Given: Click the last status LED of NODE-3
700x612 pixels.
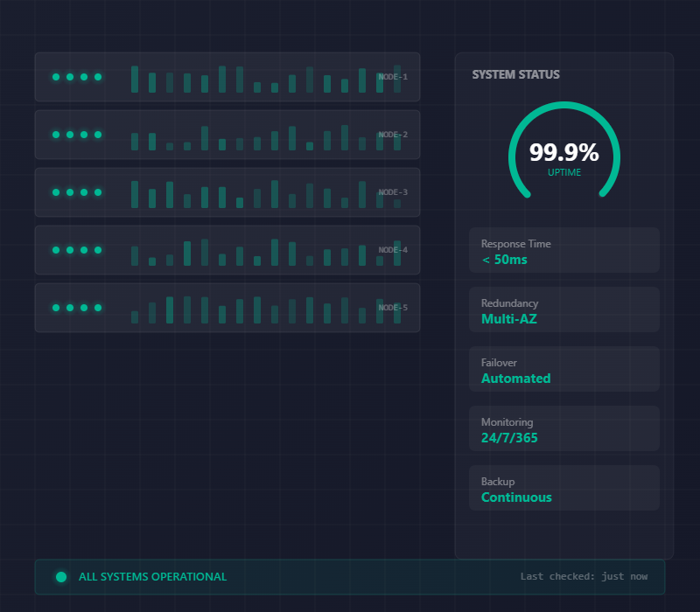Looking at the screenshot, I should [98, 192].
